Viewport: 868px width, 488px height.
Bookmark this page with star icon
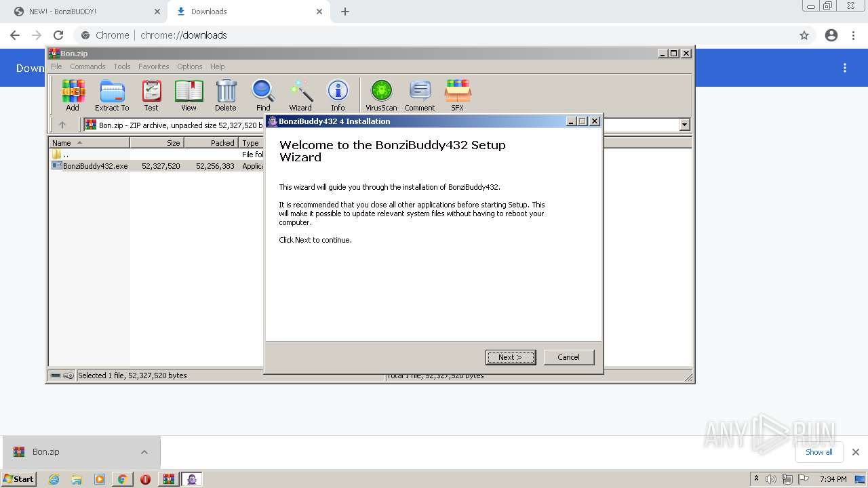tap(804, 35)
